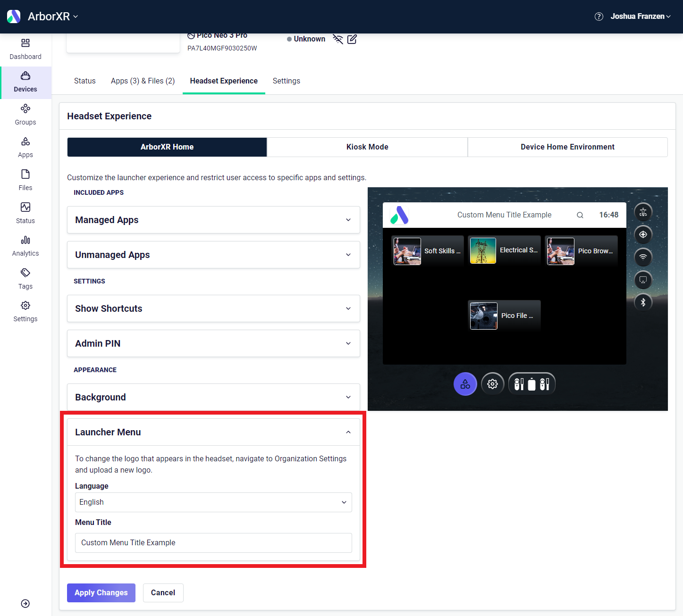Click the screen casting icon in the preview
This screenshot has width=683, height=616.
click(x=643, y=280)
